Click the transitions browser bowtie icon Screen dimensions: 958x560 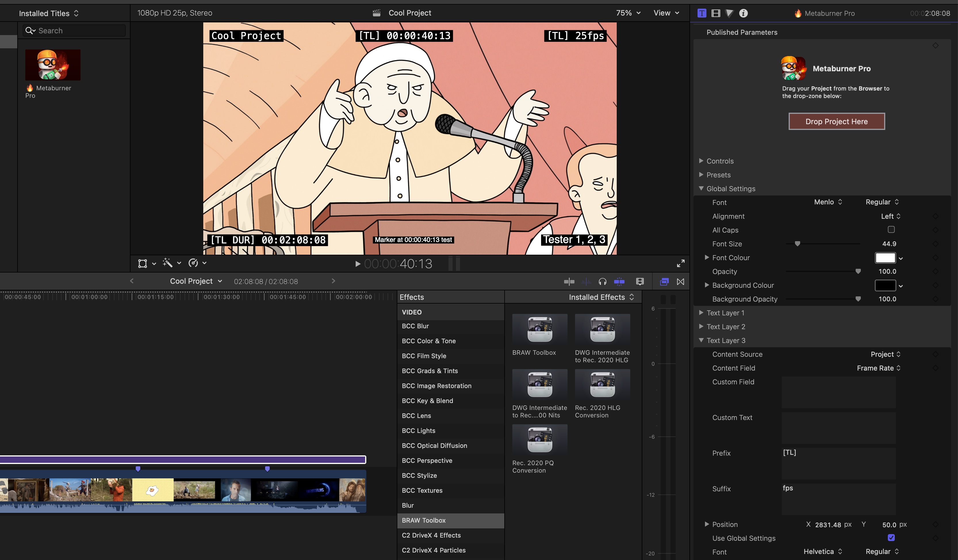point(681,282)
